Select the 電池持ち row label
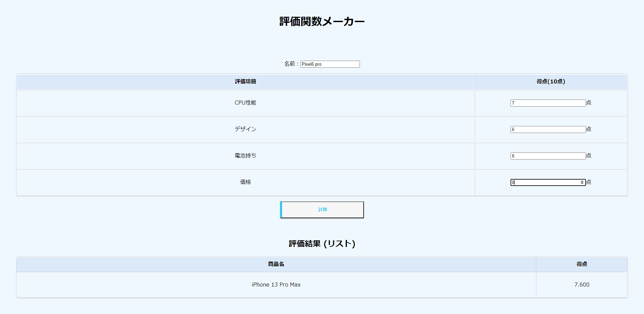This screenshot has width=644, height=314. 246,155
